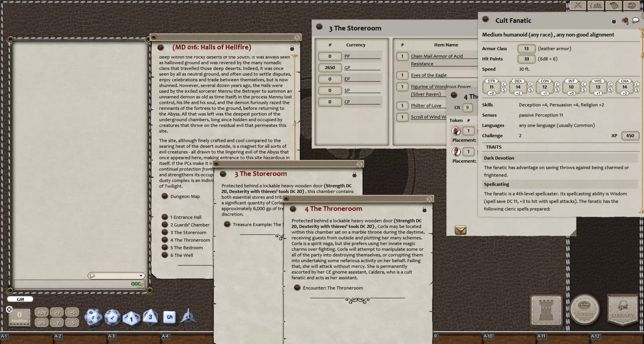The height and width of the screenshot is (344, 644).
Task: Click the XP value 450
Action: tap(630, 136)
